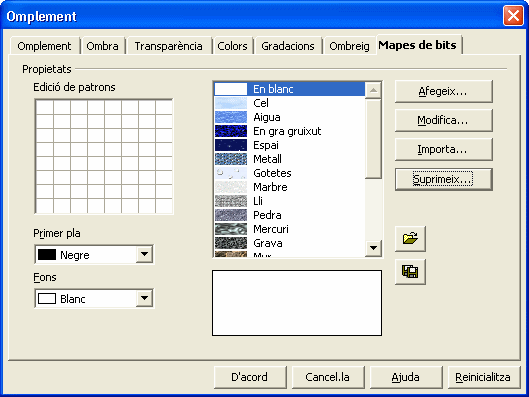Image resolution: width=529 pixels, height=397 pixels.
Task: Click the Suprimeix... button
Action: [x=444, y=179]
